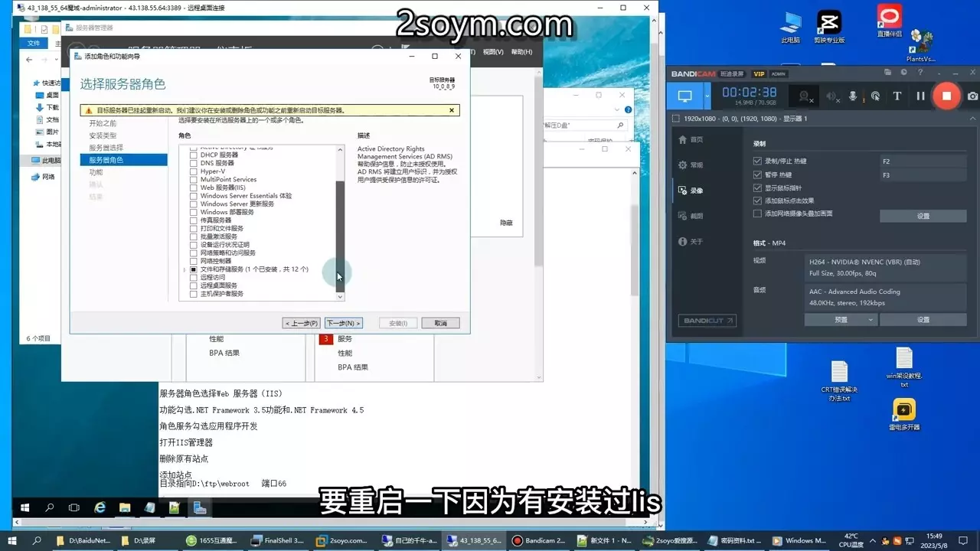Toggle Bandicam microphone icon

point(853,96)
